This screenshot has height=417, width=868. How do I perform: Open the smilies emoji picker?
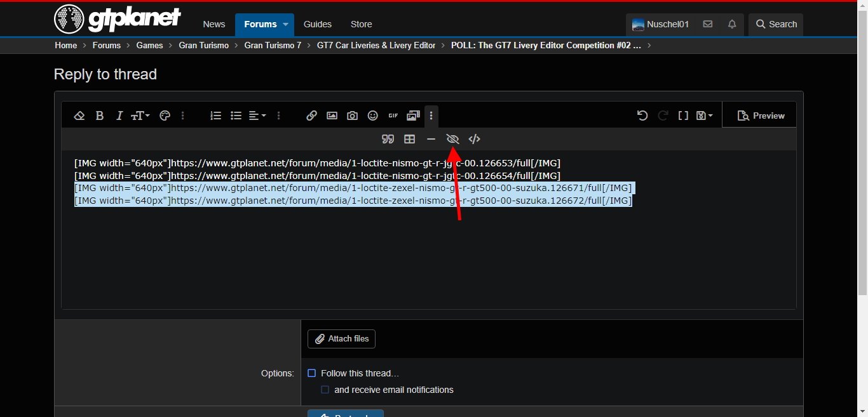coord(373,116)
